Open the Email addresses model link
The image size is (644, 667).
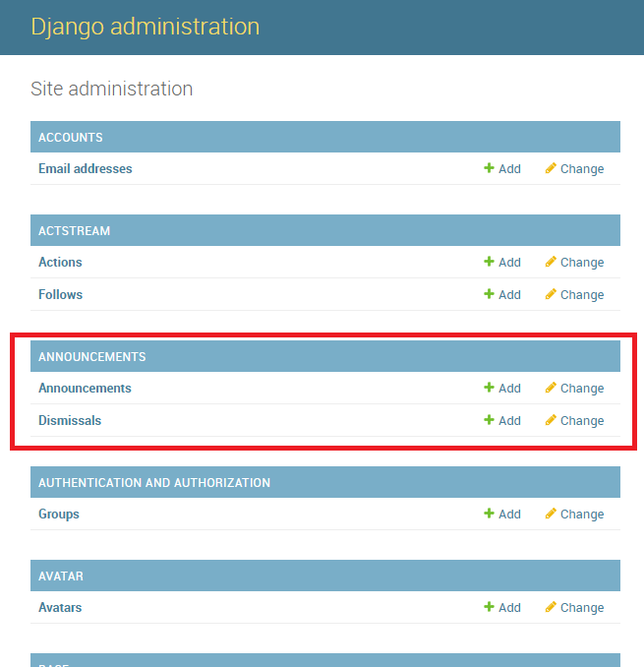tap(85, 169)
